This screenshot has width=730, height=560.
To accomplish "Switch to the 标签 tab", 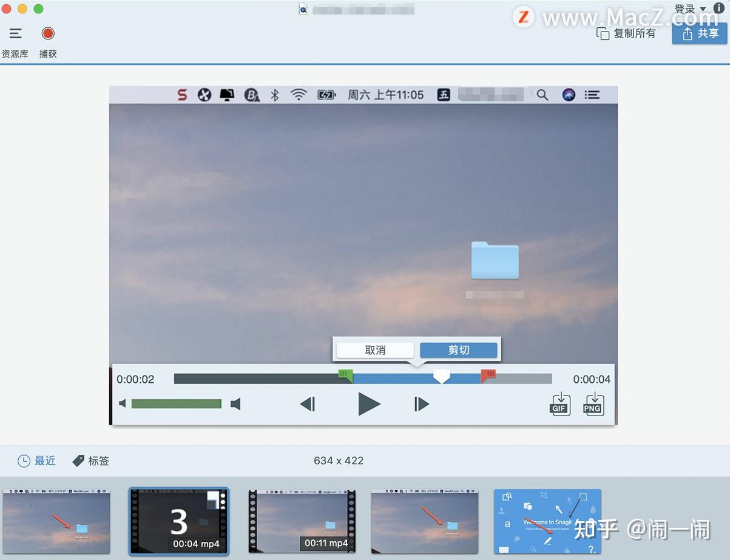I will 90,460.
